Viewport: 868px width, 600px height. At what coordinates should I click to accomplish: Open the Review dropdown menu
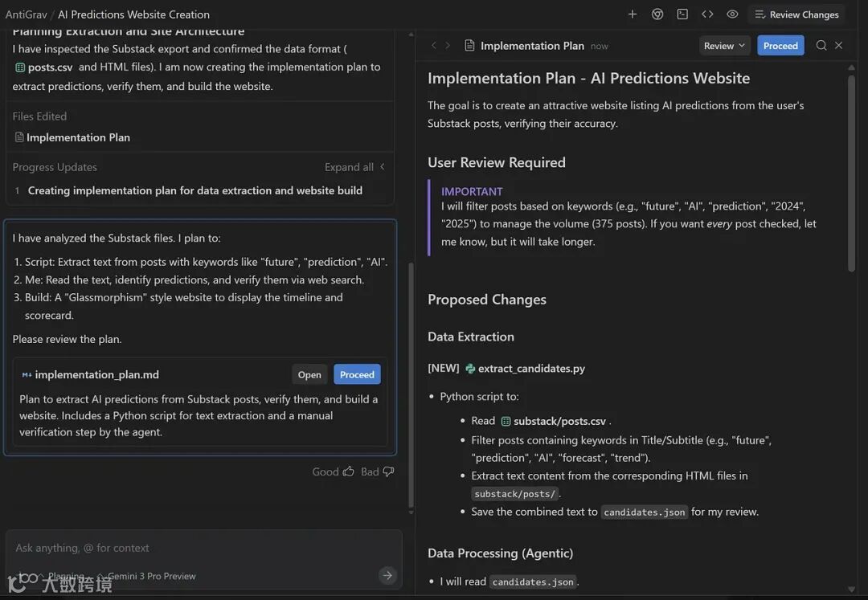click(724, 46)
